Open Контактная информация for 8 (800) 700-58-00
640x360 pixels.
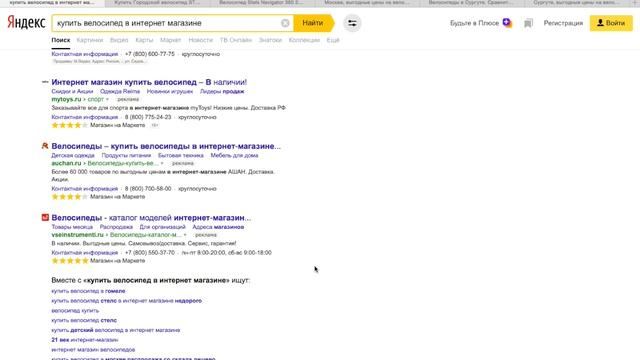84,189
